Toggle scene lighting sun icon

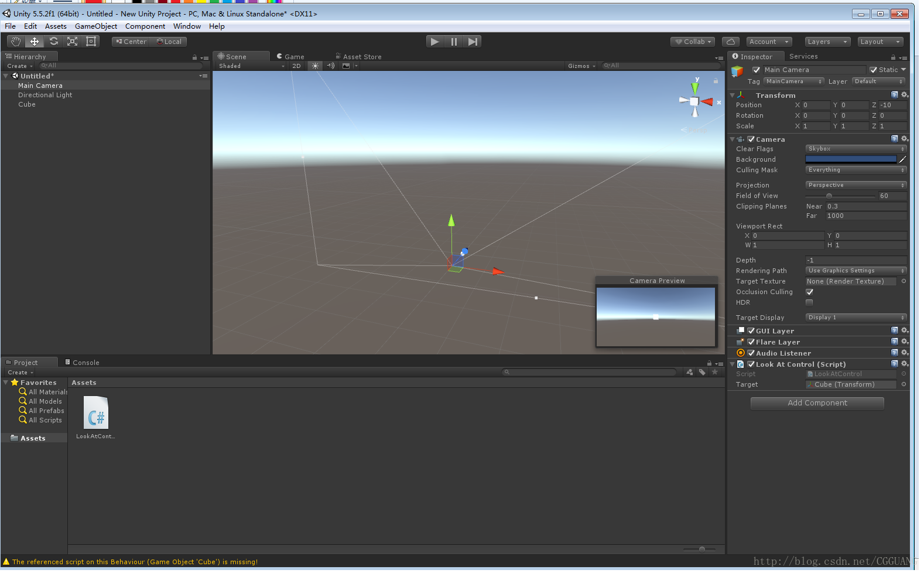click(315, 66)
